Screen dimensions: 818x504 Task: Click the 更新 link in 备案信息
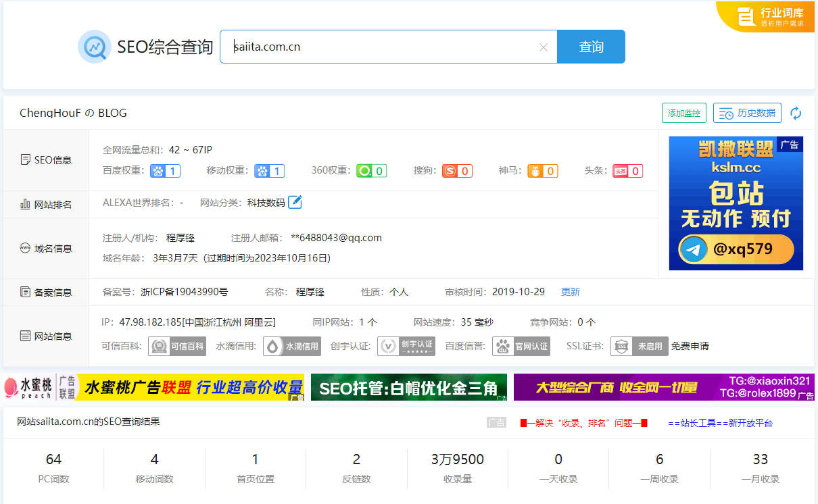point(570,292)
